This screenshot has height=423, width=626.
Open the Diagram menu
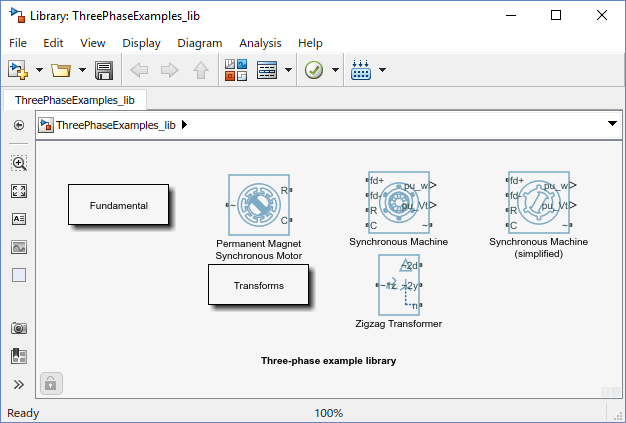pos(200,43)
